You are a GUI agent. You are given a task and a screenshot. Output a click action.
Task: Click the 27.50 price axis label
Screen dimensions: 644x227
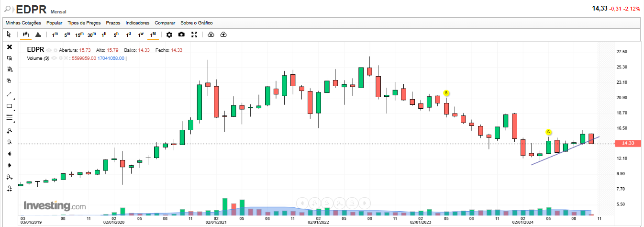pyautogui.click(x=622, y=52)
